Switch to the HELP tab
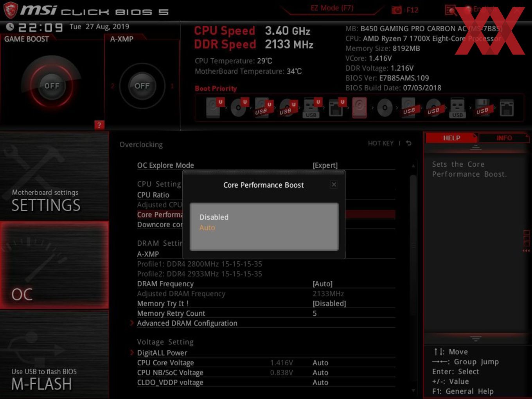 (x=451, y=138)
